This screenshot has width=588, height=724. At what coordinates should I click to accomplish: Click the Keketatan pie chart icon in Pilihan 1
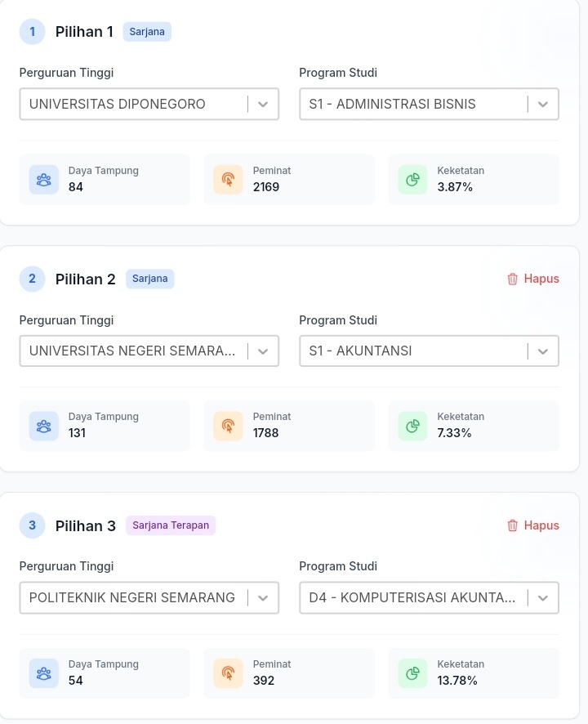pyautogui.click(x=412, y=180)
